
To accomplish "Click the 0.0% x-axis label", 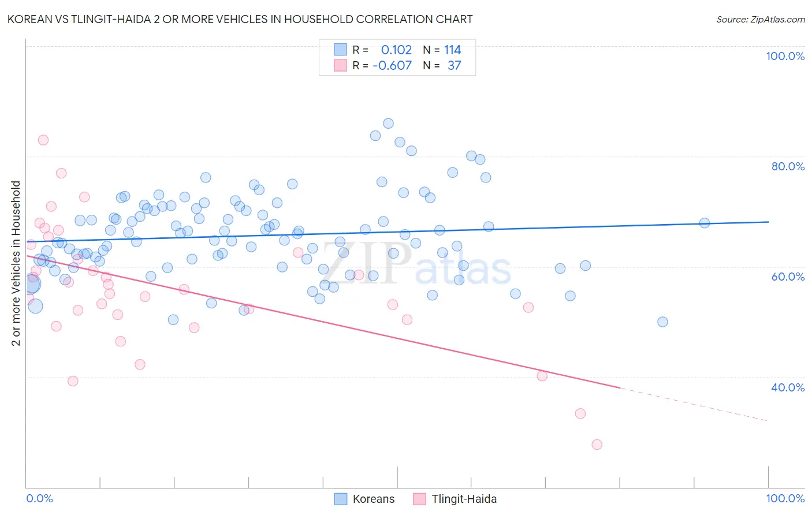I will (x=39, y=498).
